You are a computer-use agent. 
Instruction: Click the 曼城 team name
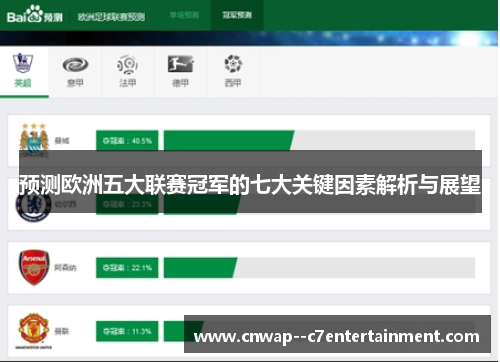[62, 141]
